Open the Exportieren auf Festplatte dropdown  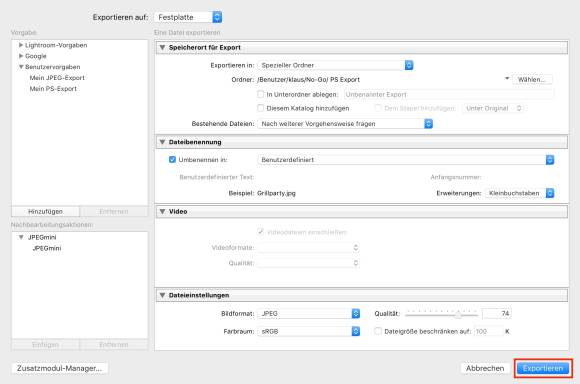coord(188,17)
